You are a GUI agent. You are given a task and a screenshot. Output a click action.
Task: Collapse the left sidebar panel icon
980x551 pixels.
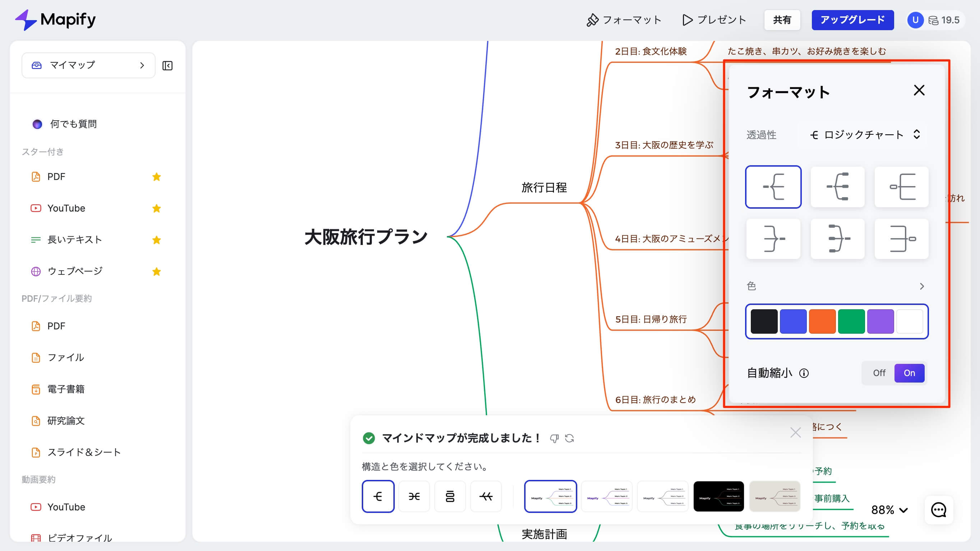pyautogui.click(x=167, y=66)
